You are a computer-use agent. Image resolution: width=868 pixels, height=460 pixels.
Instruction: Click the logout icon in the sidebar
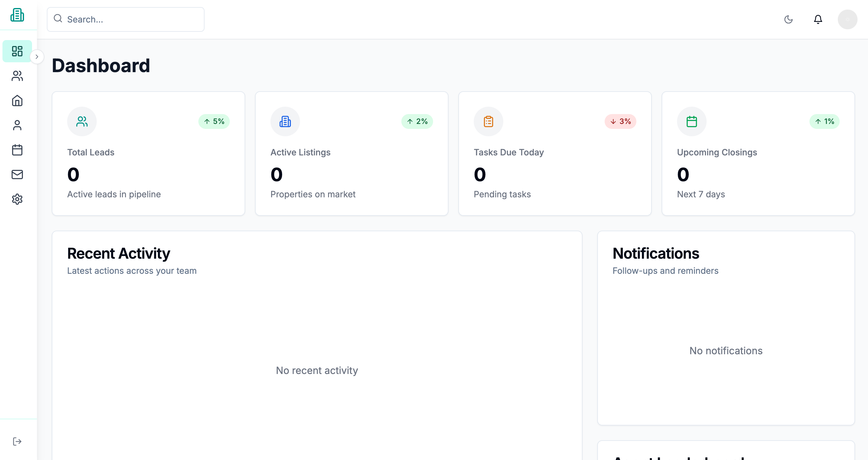(x=17, y=442)
